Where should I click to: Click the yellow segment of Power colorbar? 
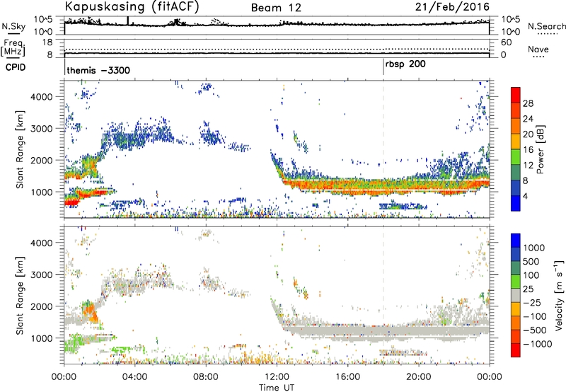[x=516, y=141]
